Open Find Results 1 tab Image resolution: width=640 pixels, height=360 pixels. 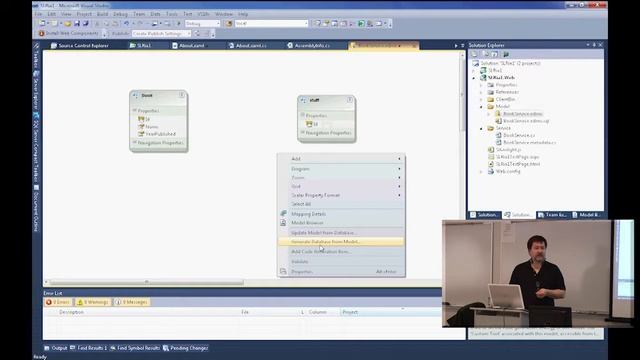[x=89, y=348]
